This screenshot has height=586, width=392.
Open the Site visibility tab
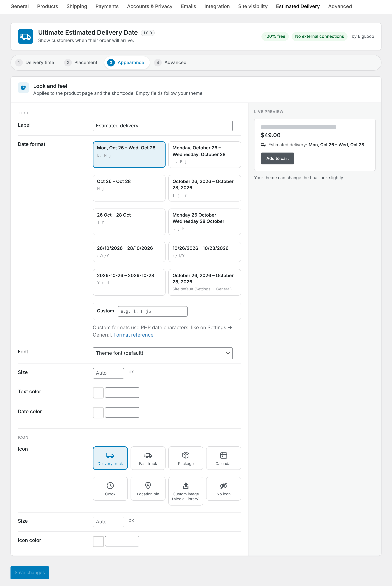pos(253,6)
